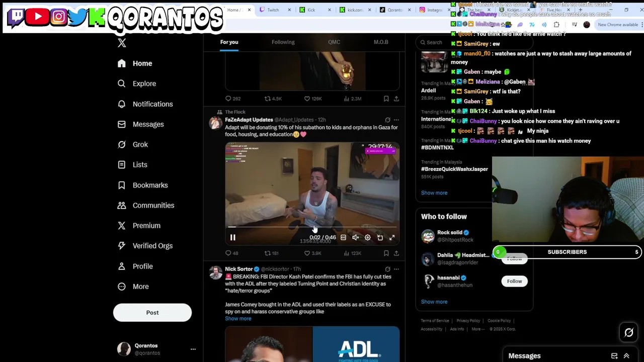Open video player settings gear

pos(368,237)
